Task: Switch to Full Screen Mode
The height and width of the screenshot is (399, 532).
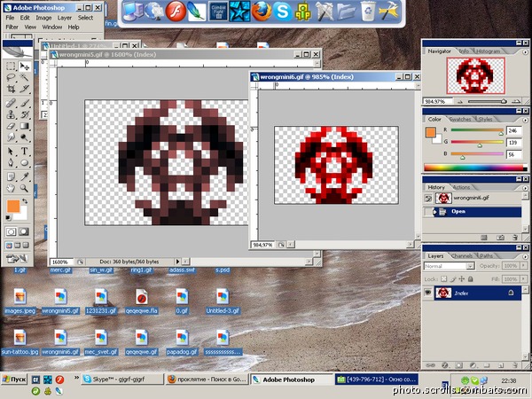Action: (x=26, y=246)
